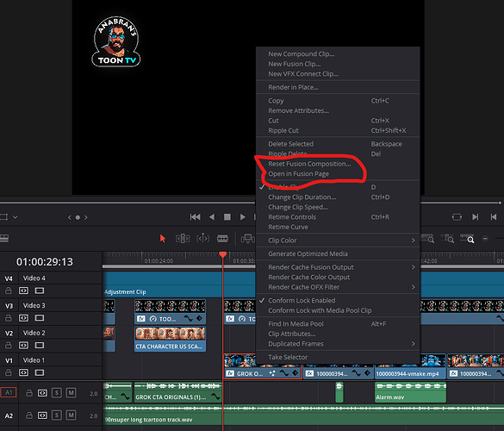Step to previous edit with left jog arrow
Image resolution: width=504 pixels, height=431 pixels.
pos(70,218)
